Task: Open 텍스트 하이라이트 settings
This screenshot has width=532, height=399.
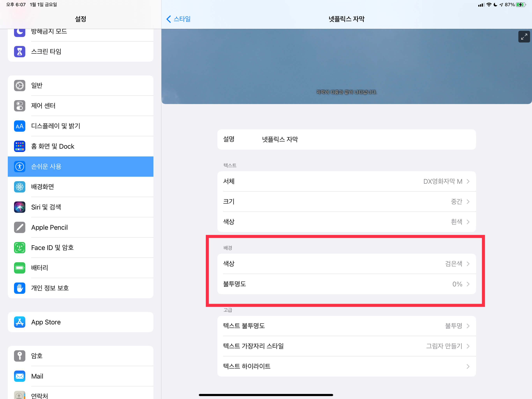Action: [x=346, y=366]
